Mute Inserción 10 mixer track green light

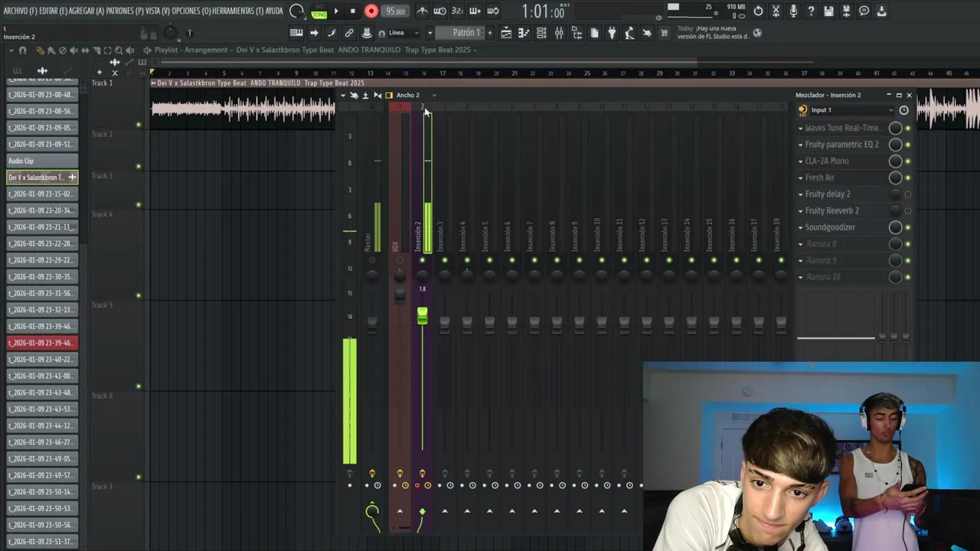pos(602,260)
